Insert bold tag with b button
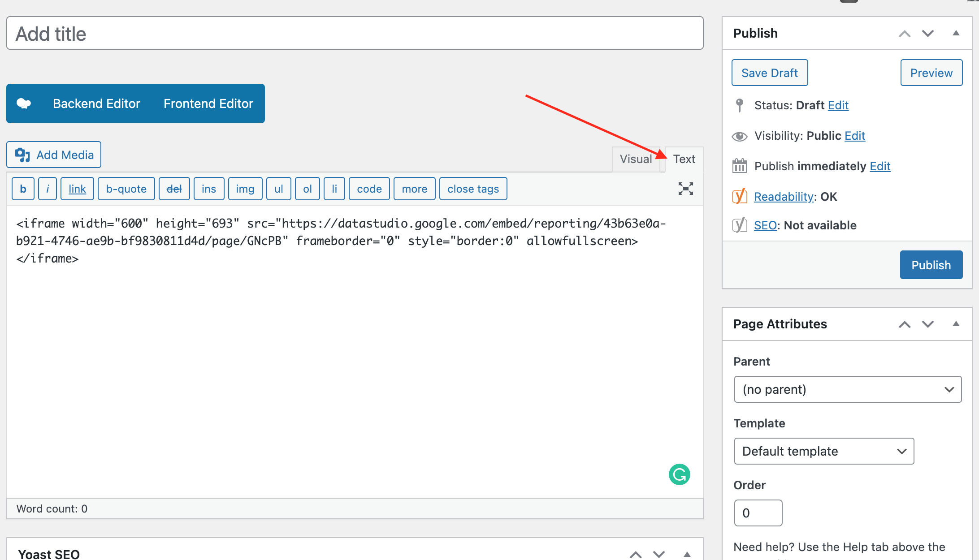 point(23,189)
